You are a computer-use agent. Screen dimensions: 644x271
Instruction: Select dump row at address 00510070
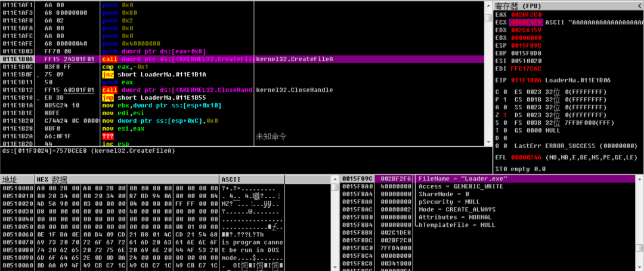pos(166,241)
